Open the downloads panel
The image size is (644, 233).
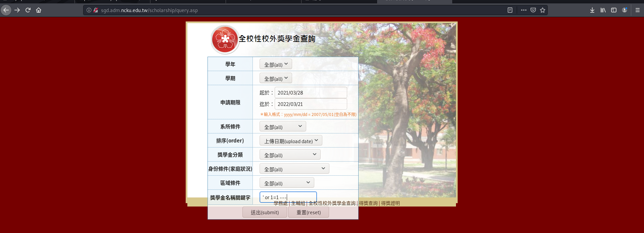[592, 10]
